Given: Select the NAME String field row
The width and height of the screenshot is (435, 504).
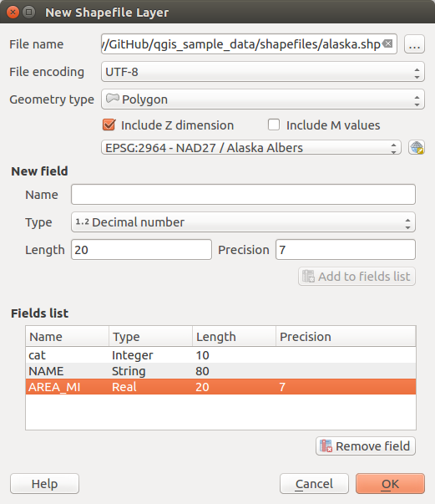Looking at the screenshot, I should pyautogui.click(x=221, y=371).
